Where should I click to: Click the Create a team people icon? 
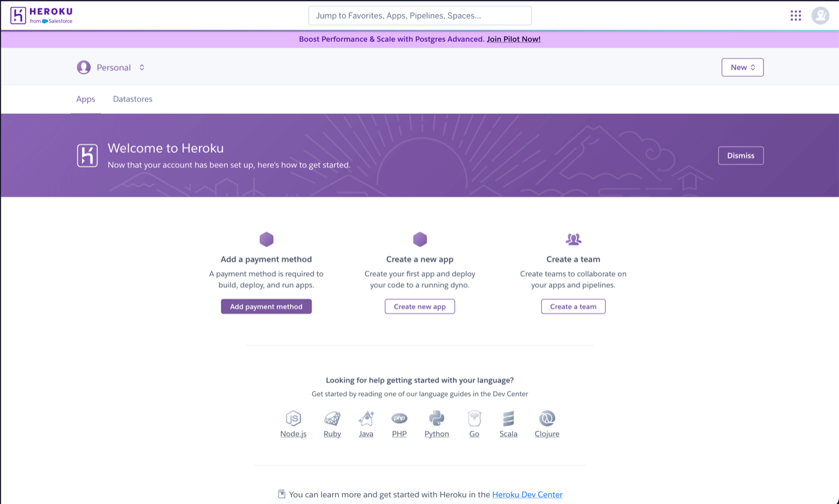(573, 239)
